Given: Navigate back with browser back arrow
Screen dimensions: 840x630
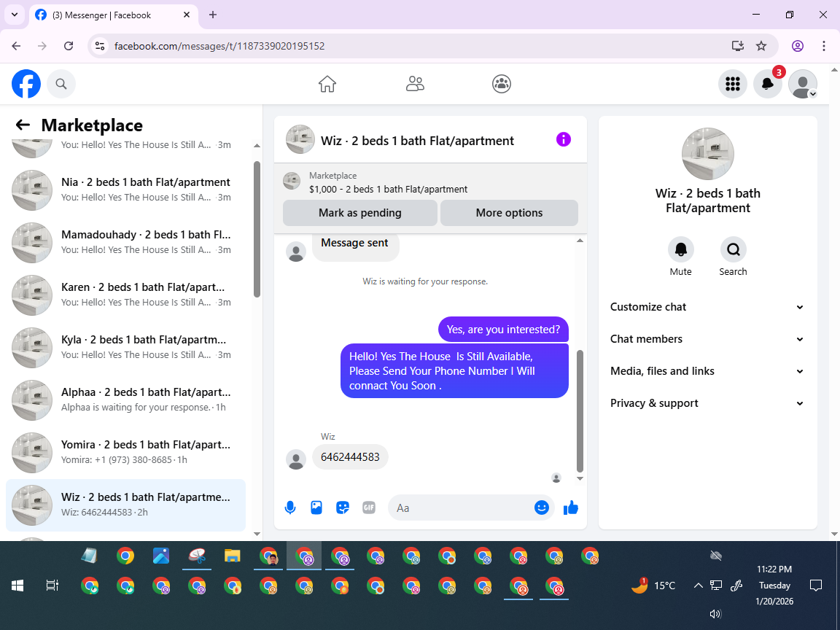Looking at the screenshot, I should click(x=17, y=46).
